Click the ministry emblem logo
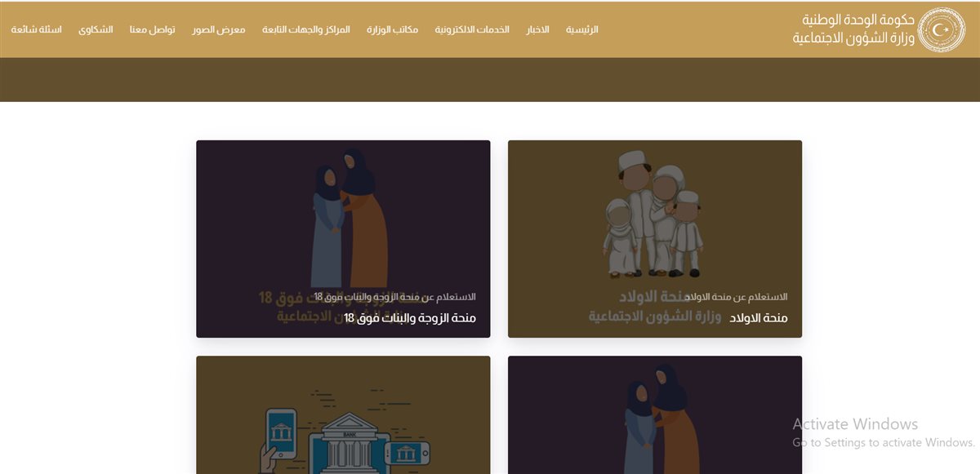Image resolution: width=980 pixels, height=474 pixels. point(941,30)
